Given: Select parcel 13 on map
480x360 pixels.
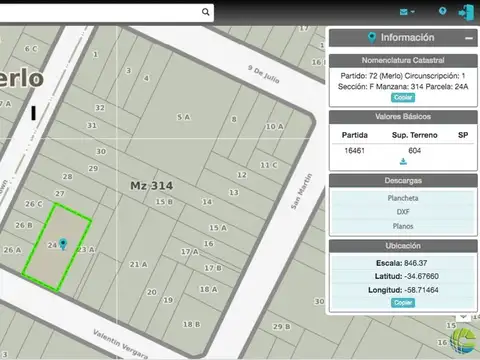Looking at the screenshot, I should pyautogui.click(x=234, y=193).
